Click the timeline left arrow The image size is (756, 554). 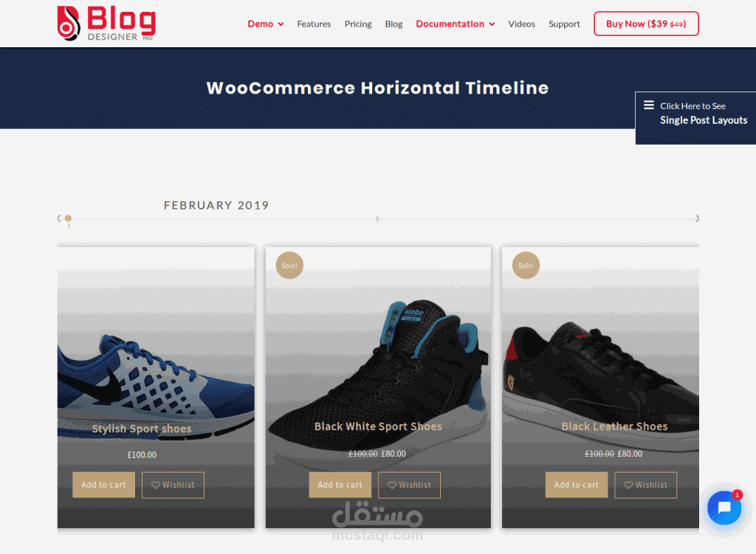(x=59, y=218)
